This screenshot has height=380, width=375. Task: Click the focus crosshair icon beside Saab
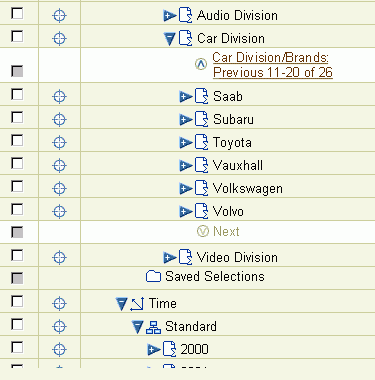59,97
